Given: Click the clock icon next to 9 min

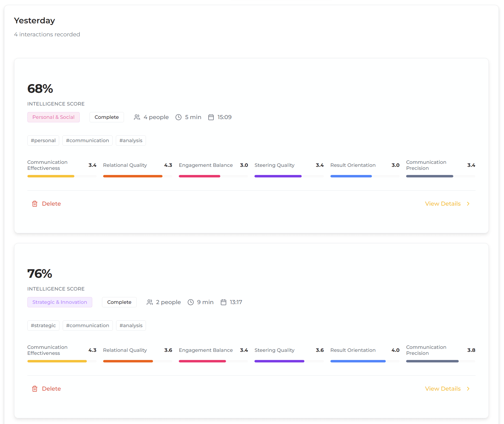Looking at the screenshot, I should [x=190, y=302].
